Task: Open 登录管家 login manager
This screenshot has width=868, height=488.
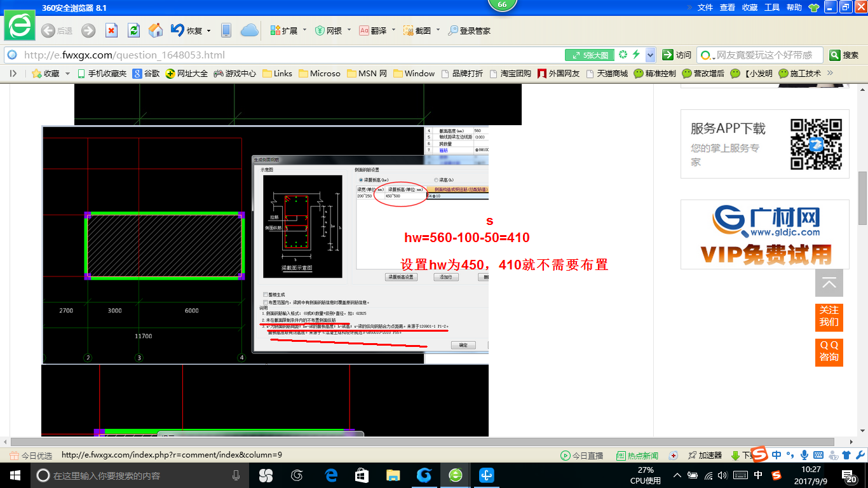Action: pos(469,30)
